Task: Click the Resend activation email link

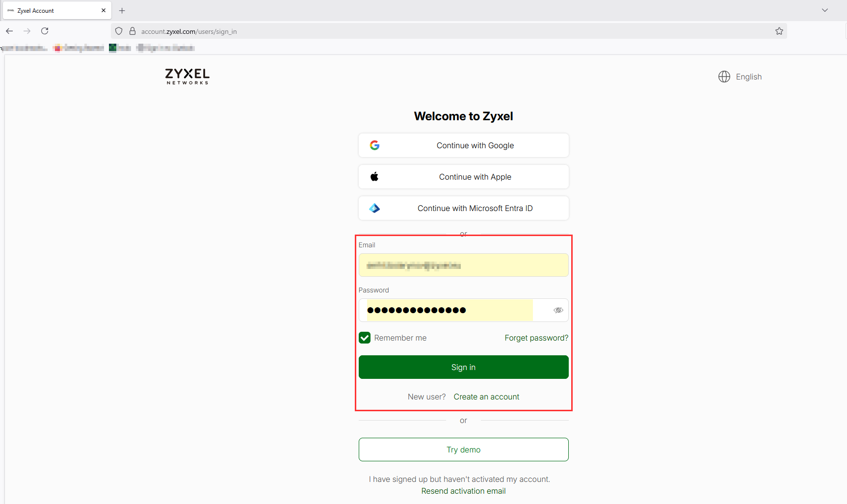Action: point(463,491)
